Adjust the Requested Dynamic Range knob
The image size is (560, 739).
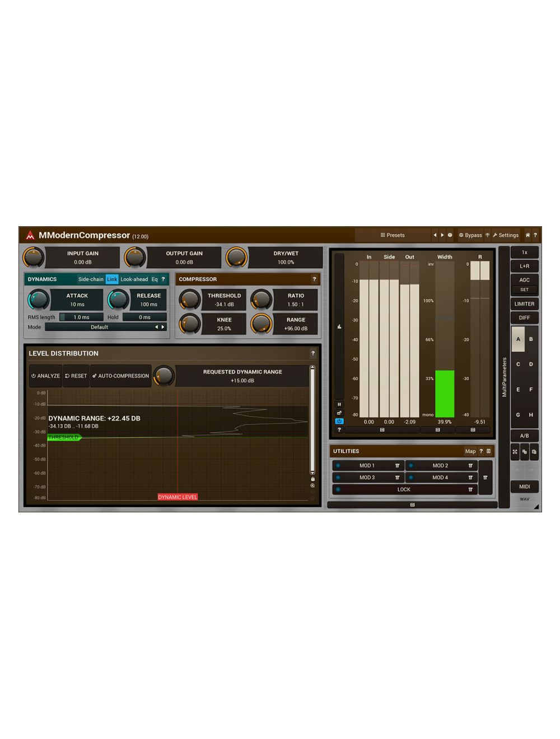coord(165,376)
